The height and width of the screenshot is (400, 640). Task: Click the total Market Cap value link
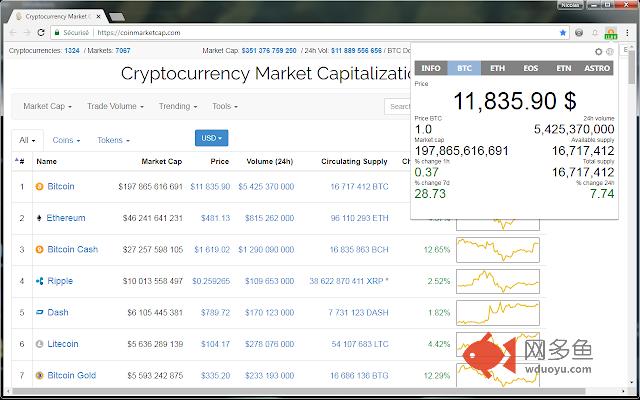click(269, 51)
